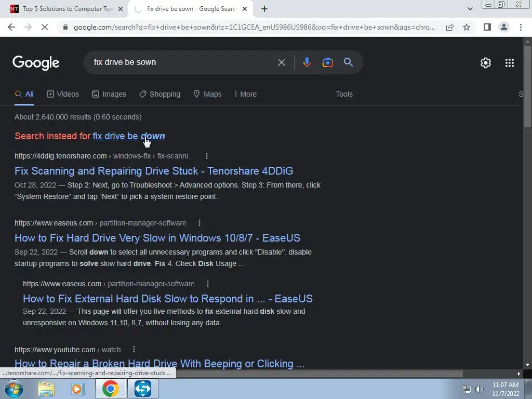Click the vertical scrollbar thumb
This screenshot has height=399, width=532.
[527, 87]
